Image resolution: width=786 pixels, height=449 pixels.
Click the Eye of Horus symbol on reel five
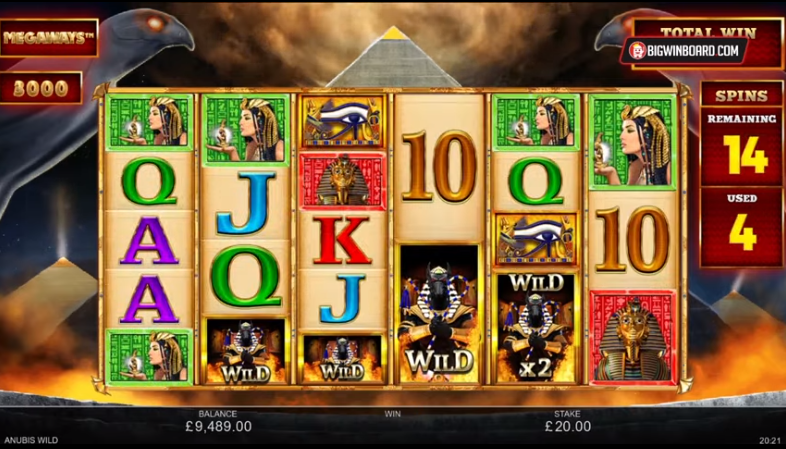[536, 240]
